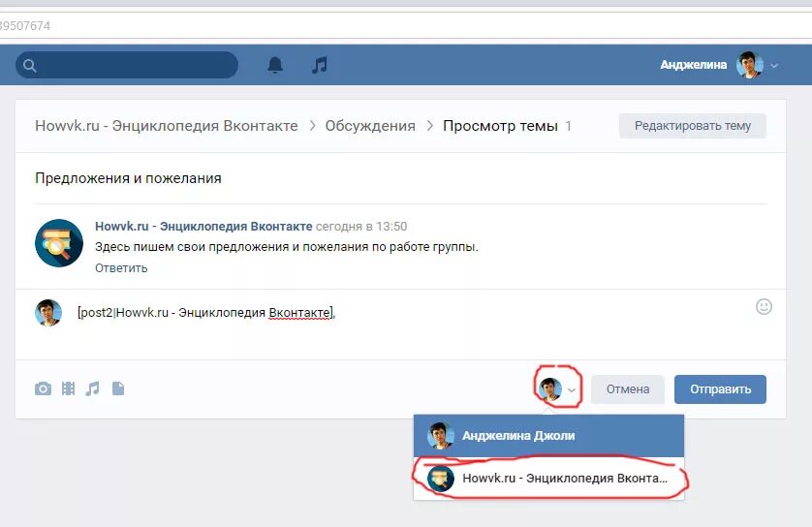The image size is (812, 527).
Task: Attach audio in reply toolbar
Action: point(93,388)
